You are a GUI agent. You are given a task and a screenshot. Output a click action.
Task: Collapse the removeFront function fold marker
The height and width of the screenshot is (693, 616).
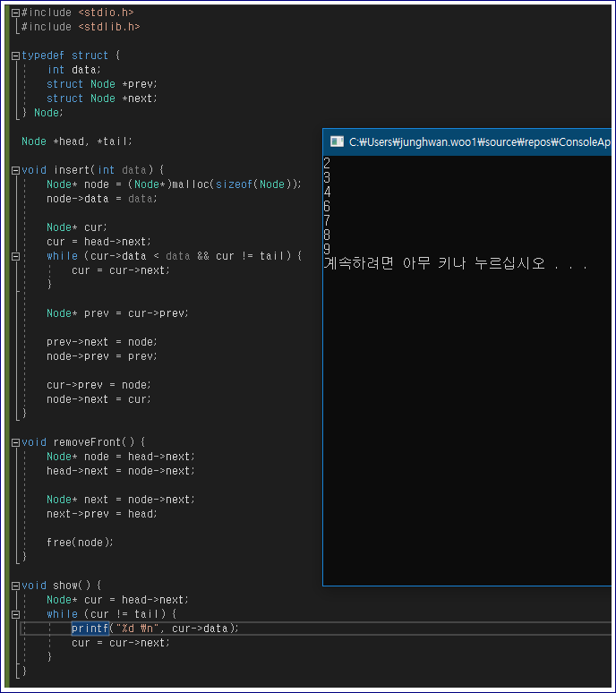click(x=15, y=442)
